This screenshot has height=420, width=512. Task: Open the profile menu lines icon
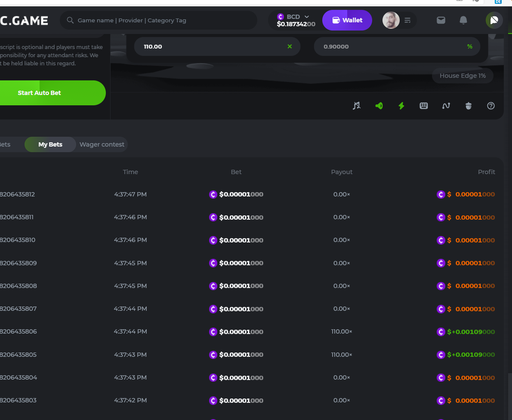[x=408, y=20]
